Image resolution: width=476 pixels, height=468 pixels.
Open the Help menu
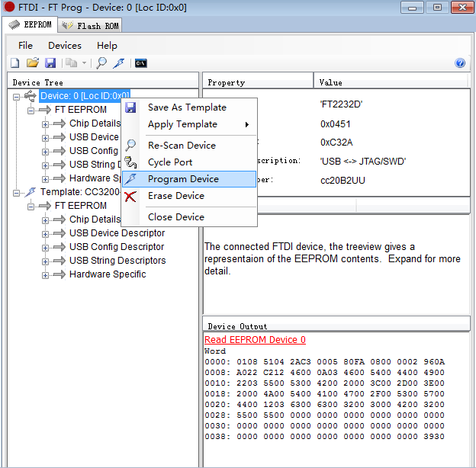(x=107, y=46)
